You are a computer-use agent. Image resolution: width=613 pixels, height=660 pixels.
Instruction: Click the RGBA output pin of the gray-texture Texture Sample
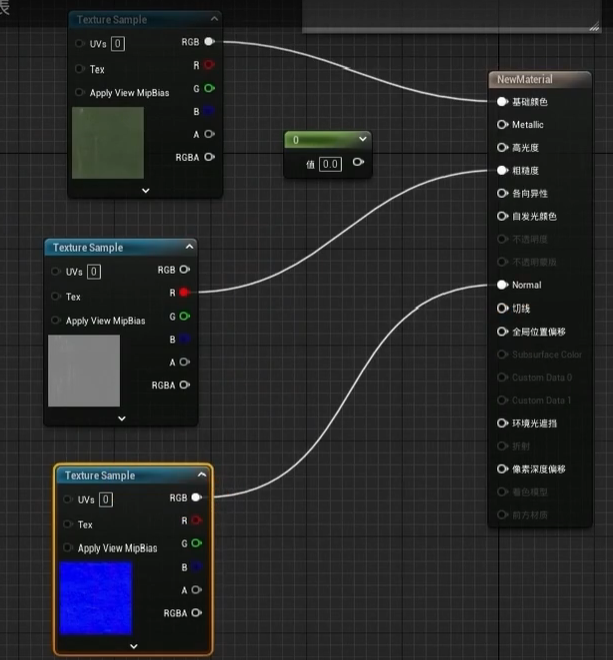tap(185, 385)
